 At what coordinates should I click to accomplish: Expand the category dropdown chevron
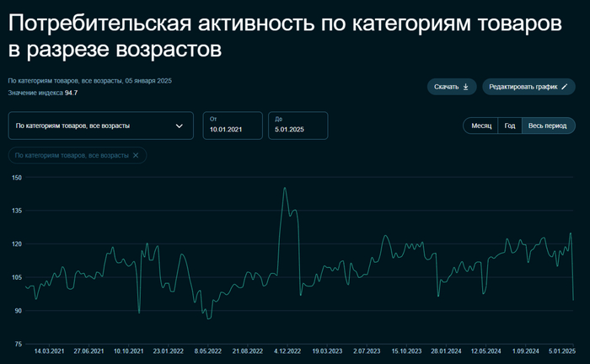tap(179, 126)
